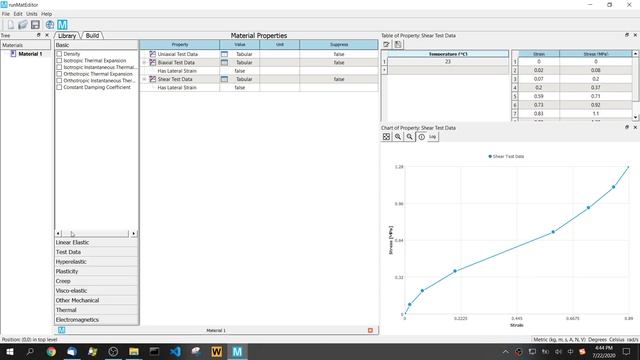Click the fit-to-view chart icon
Screen dimensions: 640x360
[386, 137]
